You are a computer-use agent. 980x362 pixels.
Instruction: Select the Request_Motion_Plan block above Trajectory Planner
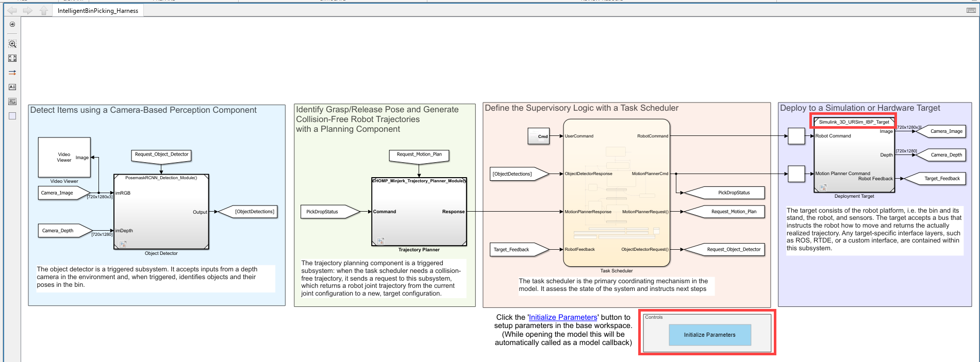pyautogui.click(x=419, y=154)
